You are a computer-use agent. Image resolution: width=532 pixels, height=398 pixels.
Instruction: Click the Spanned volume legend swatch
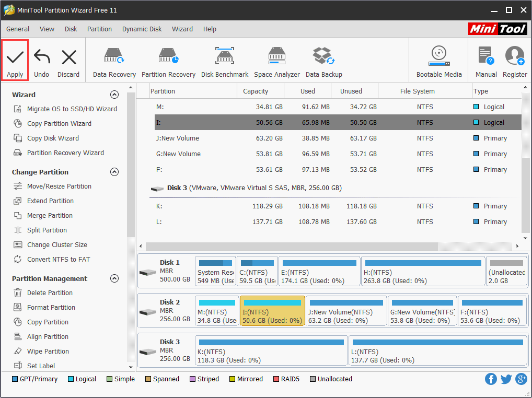click(148, 379)
